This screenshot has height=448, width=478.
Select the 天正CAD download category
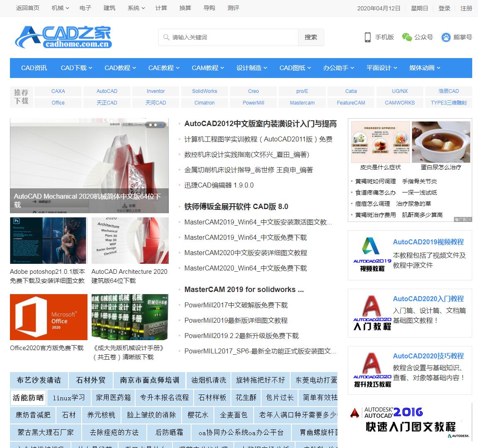(107, 103)
